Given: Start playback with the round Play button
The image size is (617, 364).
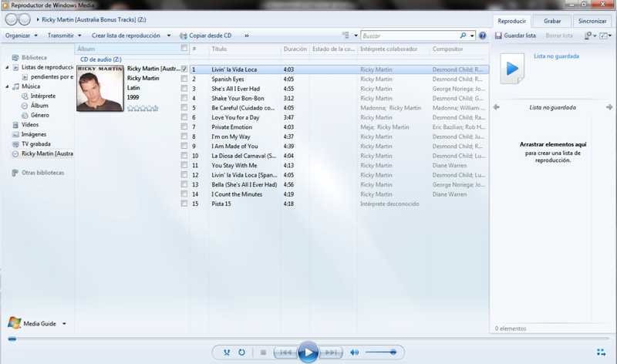Looking at the screenshot, I should coord(308,352).
